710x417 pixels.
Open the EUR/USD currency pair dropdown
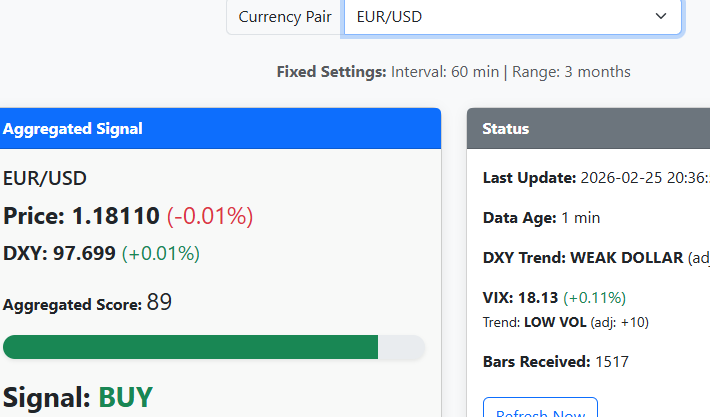[x=513, y=17]
